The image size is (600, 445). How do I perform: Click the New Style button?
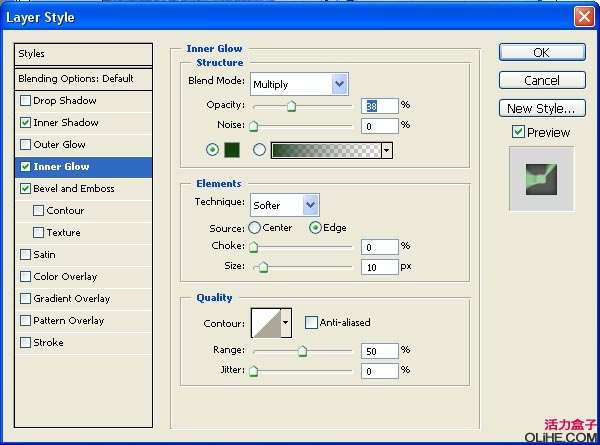click(x=541, y=108)
